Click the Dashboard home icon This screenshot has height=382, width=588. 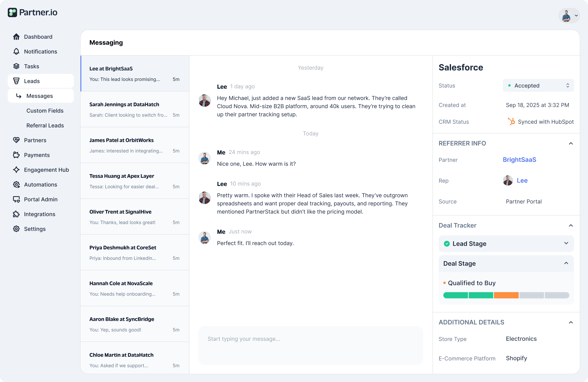tap(16, 37)
